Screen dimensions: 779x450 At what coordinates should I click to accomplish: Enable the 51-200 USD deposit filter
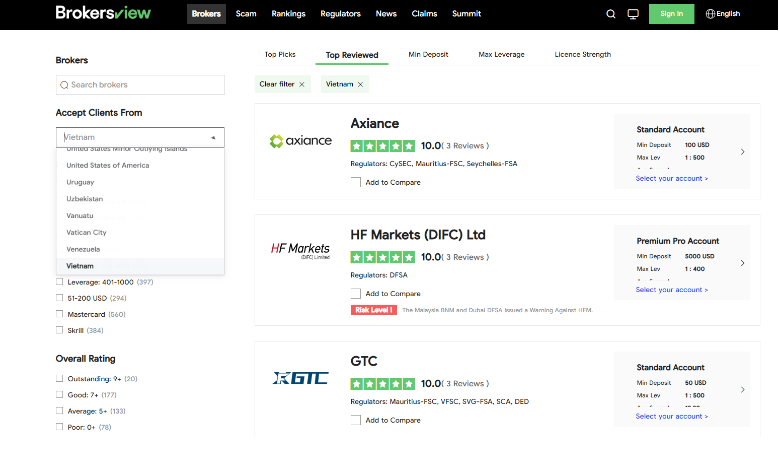60,298
